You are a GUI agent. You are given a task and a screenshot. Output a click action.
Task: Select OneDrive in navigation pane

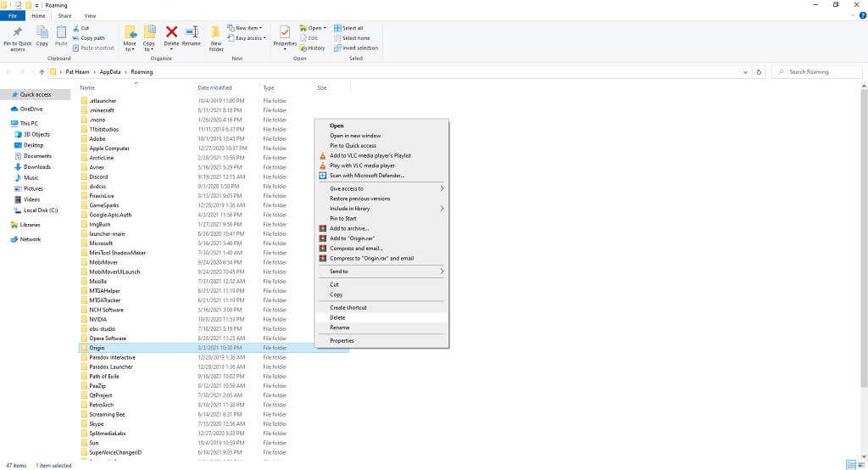31,109
